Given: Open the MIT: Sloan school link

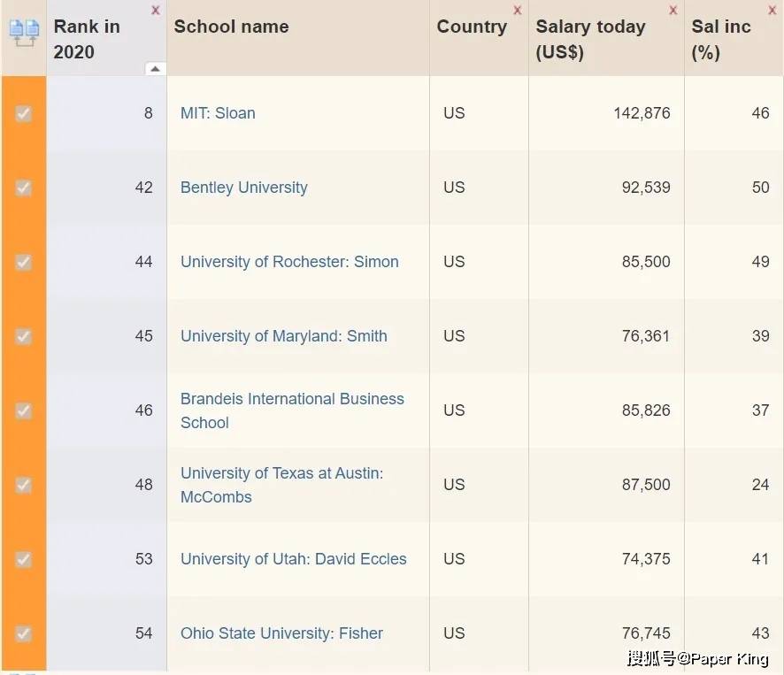Looking at the screenshot, I should tap(218, 113).
